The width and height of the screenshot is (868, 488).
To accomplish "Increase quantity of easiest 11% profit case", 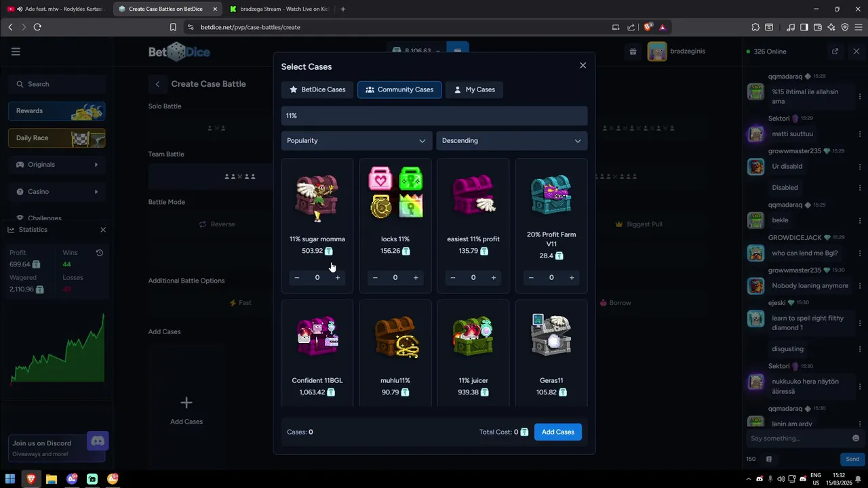I will 494,277.
